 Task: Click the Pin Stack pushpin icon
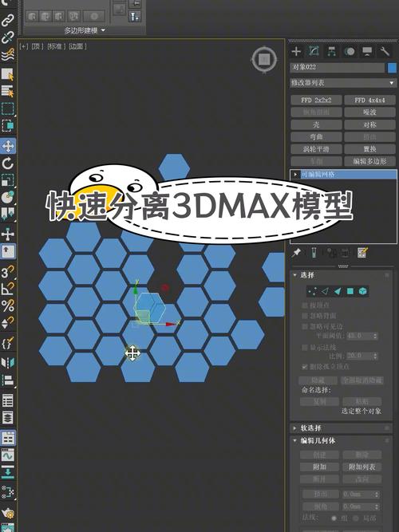296,253
